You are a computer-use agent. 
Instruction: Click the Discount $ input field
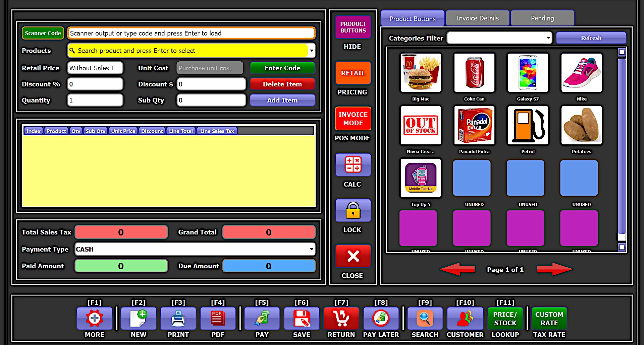pos(211,84)
